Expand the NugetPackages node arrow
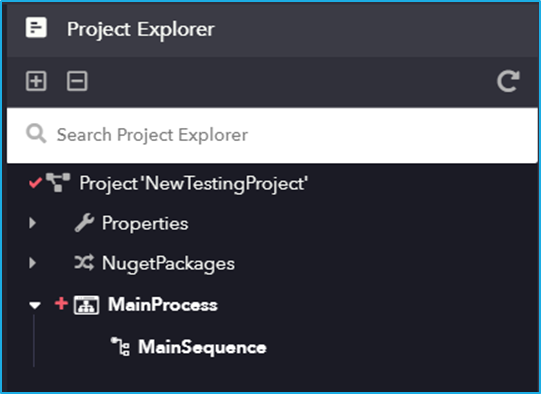 [33, 263]
